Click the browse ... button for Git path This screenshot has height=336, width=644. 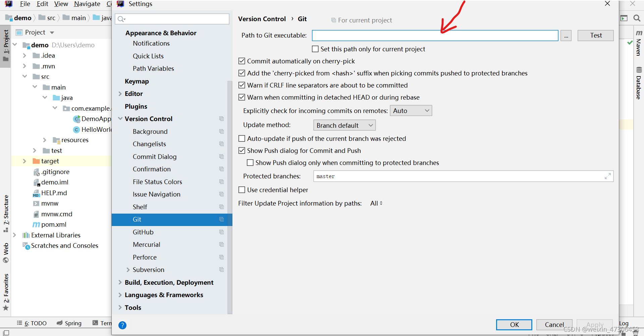[x=566, y=36]
